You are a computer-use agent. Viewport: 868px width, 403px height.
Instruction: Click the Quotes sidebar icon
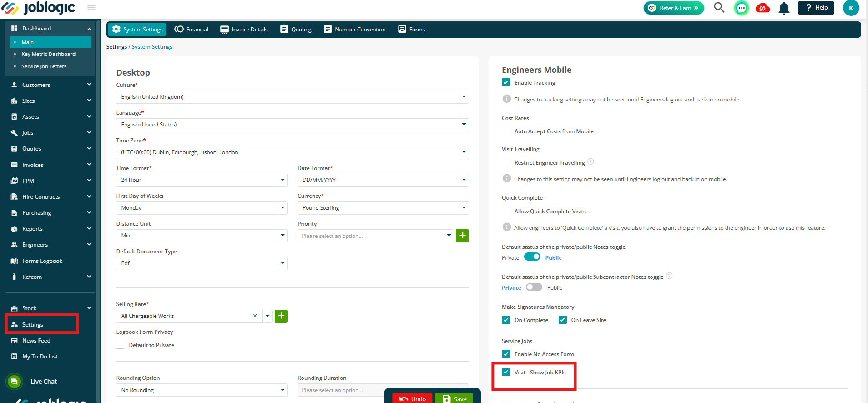[14, 149]
